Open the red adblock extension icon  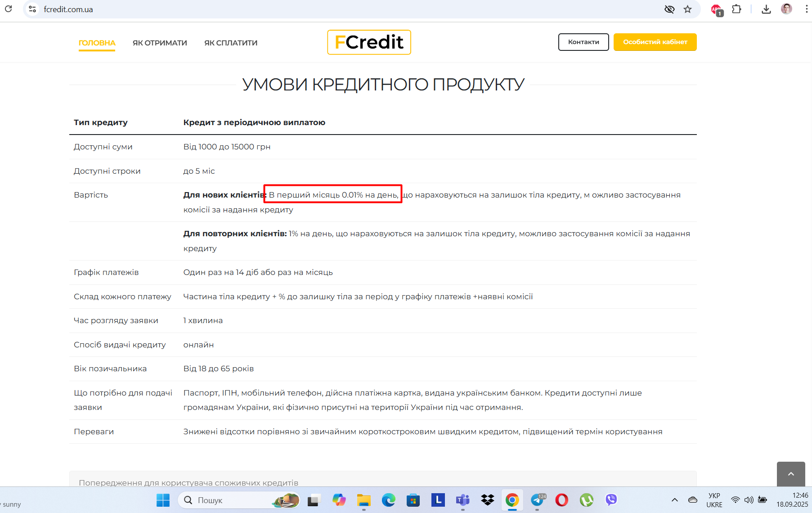click(x=717, y=9)
